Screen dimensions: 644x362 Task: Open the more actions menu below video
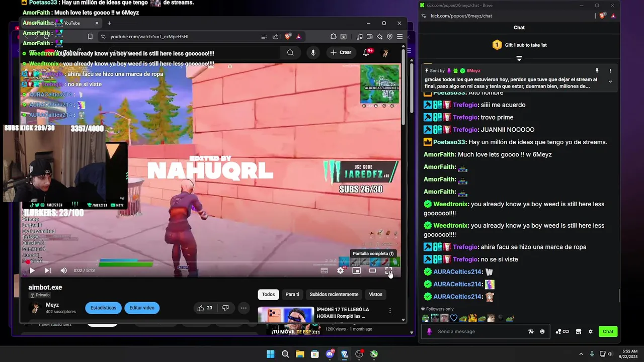(244, 308)
